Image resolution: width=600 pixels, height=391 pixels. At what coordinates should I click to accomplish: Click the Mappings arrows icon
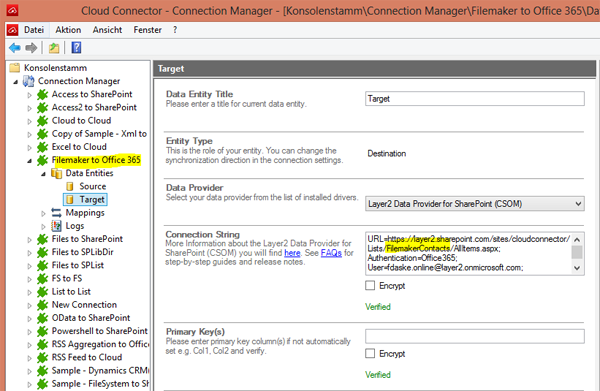tap(56, 213)
